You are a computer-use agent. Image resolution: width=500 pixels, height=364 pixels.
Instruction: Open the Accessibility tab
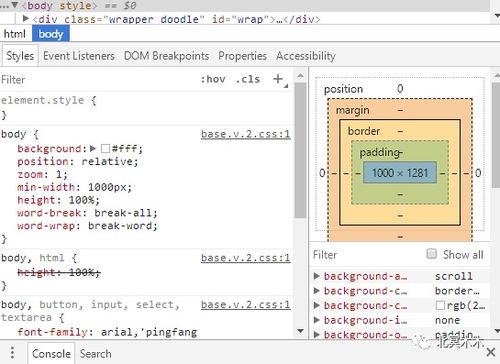[x=306, y=56]
